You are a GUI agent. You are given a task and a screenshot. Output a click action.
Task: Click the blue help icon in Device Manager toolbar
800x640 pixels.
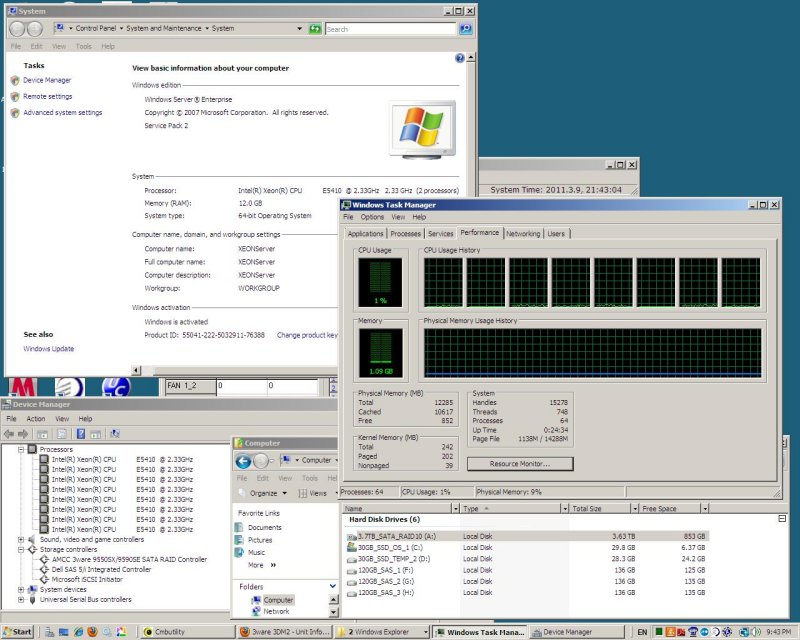81,434
